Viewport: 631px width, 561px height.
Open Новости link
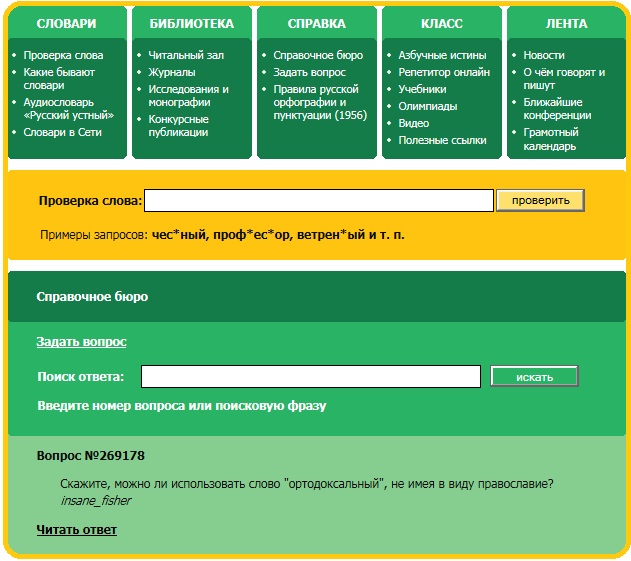pyautogui.click(x=544, y=55)
